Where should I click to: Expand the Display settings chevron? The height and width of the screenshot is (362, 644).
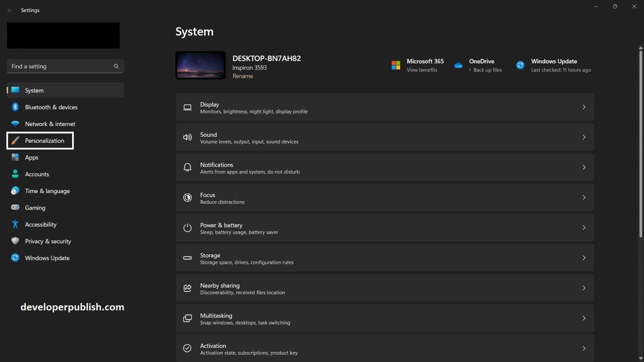click(584, 107)
